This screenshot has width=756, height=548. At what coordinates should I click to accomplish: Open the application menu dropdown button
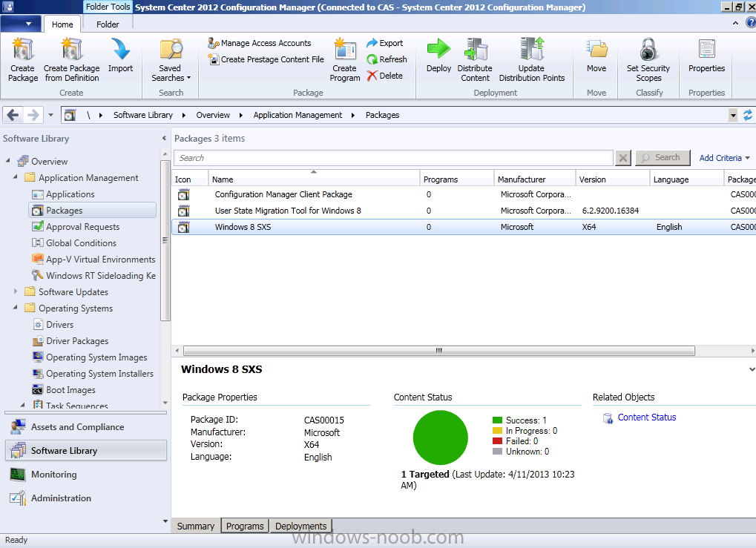(x=22, y=23)
